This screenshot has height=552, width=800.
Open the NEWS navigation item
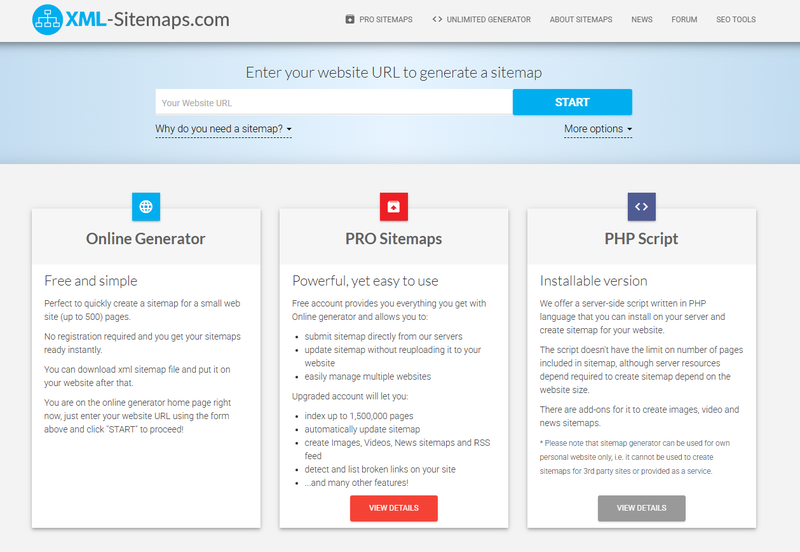642,19
